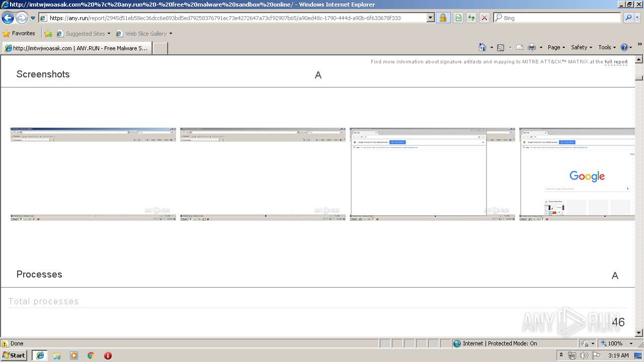This screenshot has width=644, height=362.
Task: Open Windows Explorer folder in taskbar
Action: click(57, 355)
